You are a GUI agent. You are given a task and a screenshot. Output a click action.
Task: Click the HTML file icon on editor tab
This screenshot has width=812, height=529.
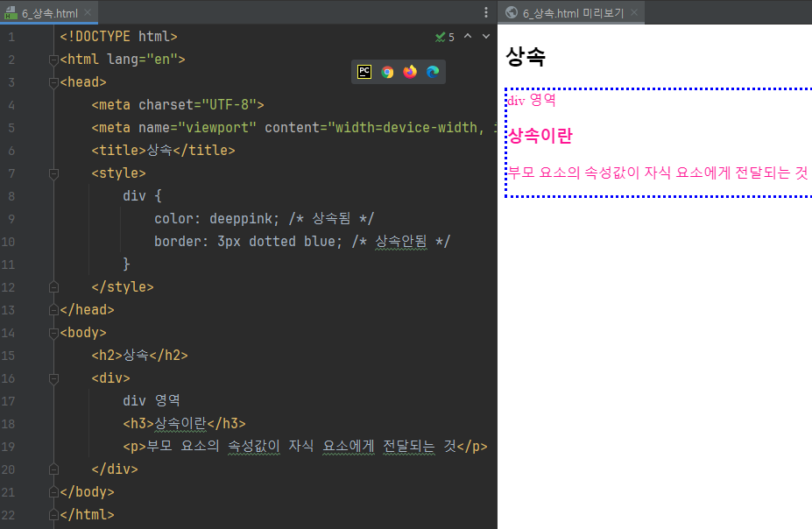(x=11, y=12)
